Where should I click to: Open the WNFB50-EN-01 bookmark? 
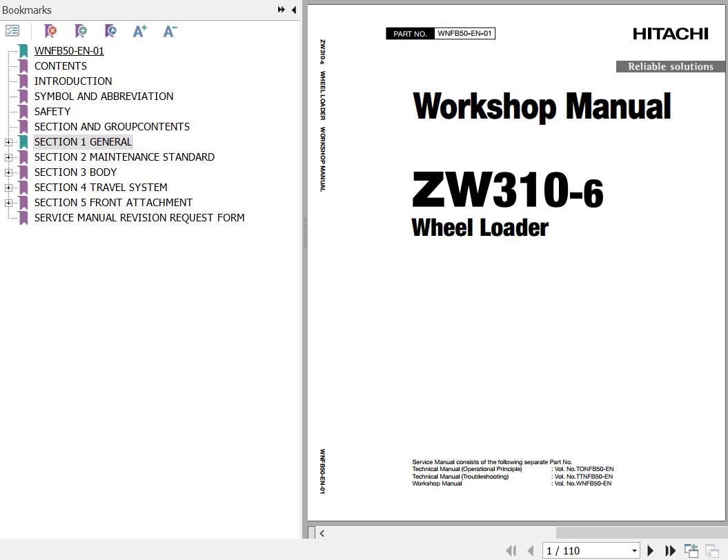pyautogui.click(x=69, y=51)
